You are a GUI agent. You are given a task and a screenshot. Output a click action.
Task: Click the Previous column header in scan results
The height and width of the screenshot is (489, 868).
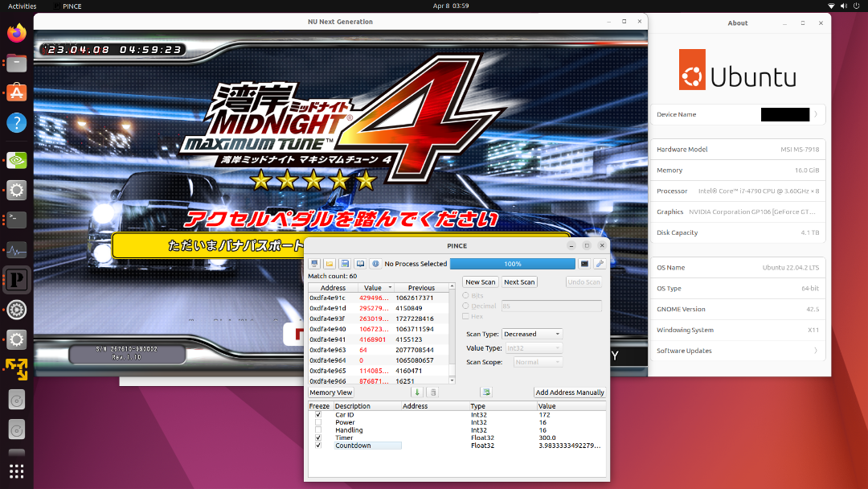coord(421,288)
